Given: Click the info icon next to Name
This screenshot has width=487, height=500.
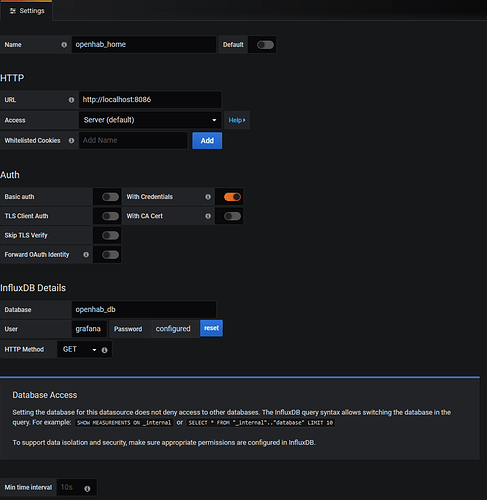Looking at the screenshot, I should click(x=64, y=45).
